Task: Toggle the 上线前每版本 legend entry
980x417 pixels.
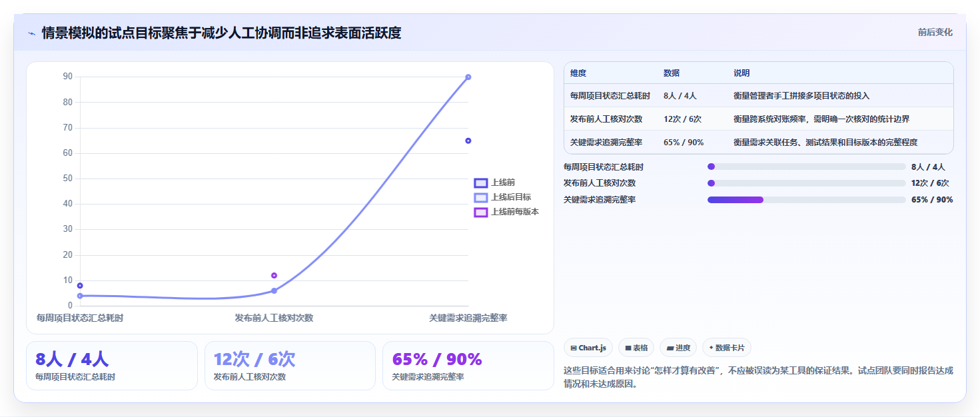Action: click(x=506, y=212)
